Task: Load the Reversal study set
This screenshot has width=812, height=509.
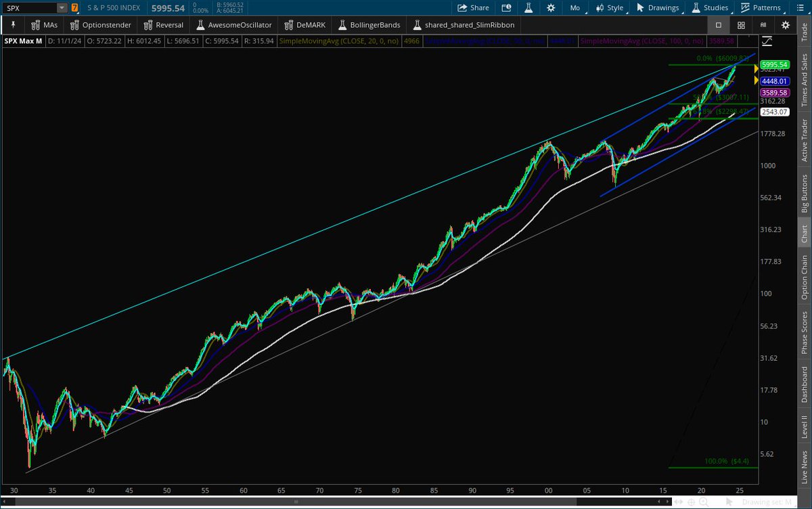Action: point(162,25)
